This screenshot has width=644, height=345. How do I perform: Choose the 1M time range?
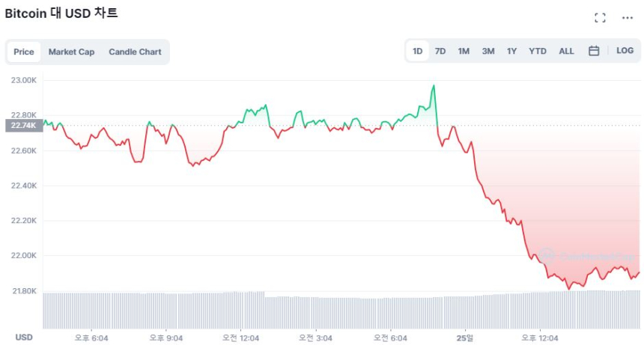[x=464, y=51]
